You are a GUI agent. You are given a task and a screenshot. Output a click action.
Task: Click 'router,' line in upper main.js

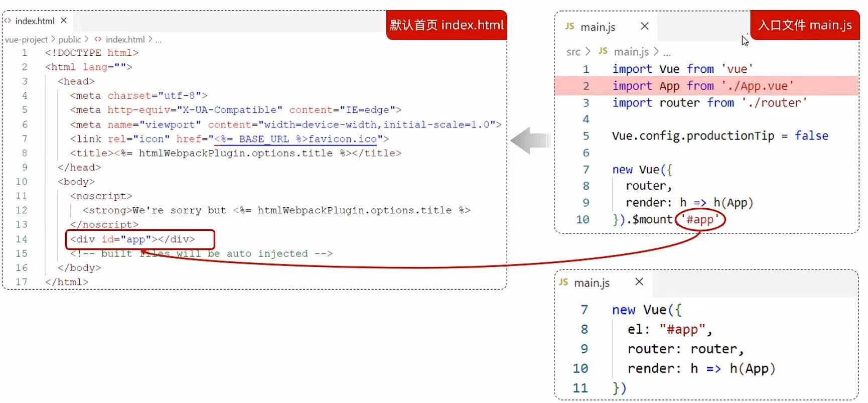pyautogui.click(x=648, y=186)
